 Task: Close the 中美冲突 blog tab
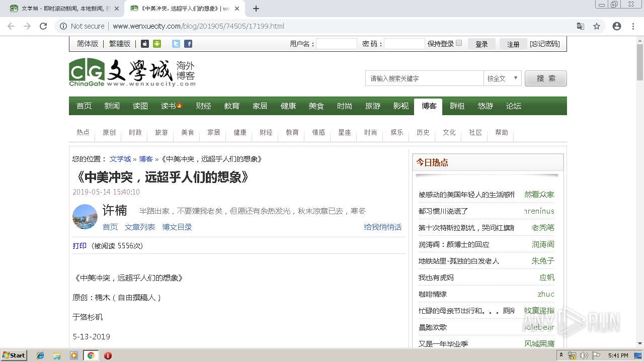point(237,9)
